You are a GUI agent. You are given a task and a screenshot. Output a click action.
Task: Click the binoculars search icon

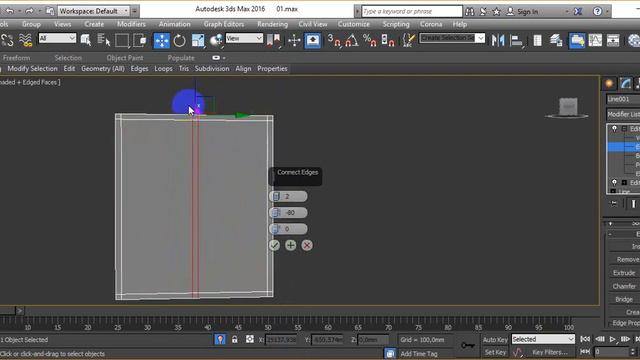(x=469, y=11)
